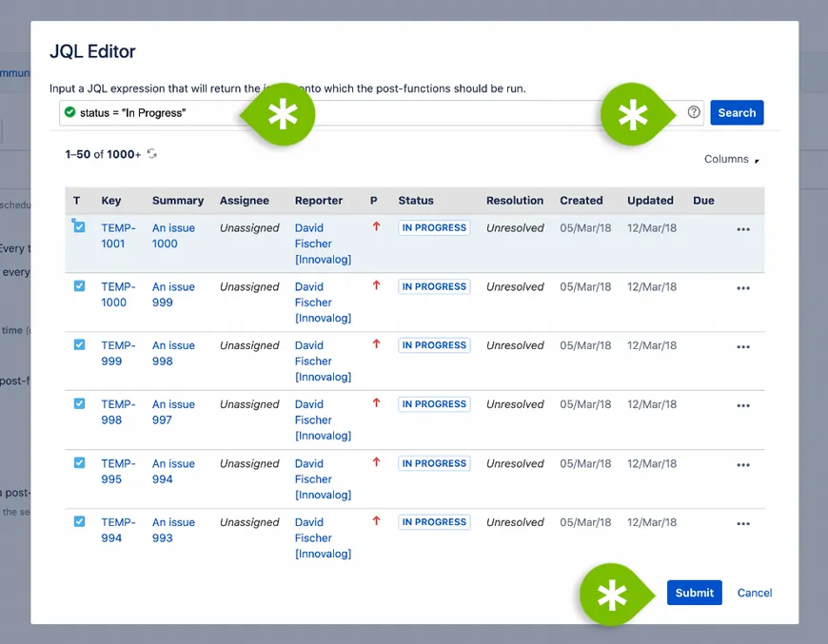Click into the JQL expression input field
This screenshot has height=644, width=828.
[380, 112]
